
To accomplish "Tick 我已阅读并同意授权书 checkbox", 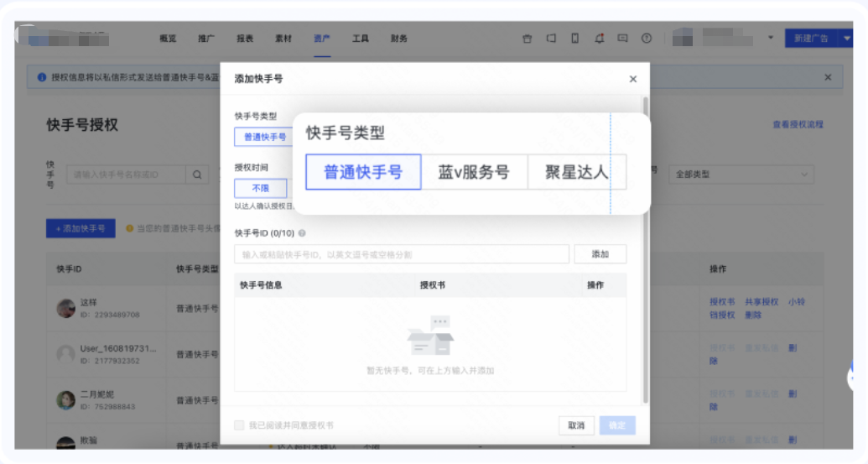I will [239, 425].
